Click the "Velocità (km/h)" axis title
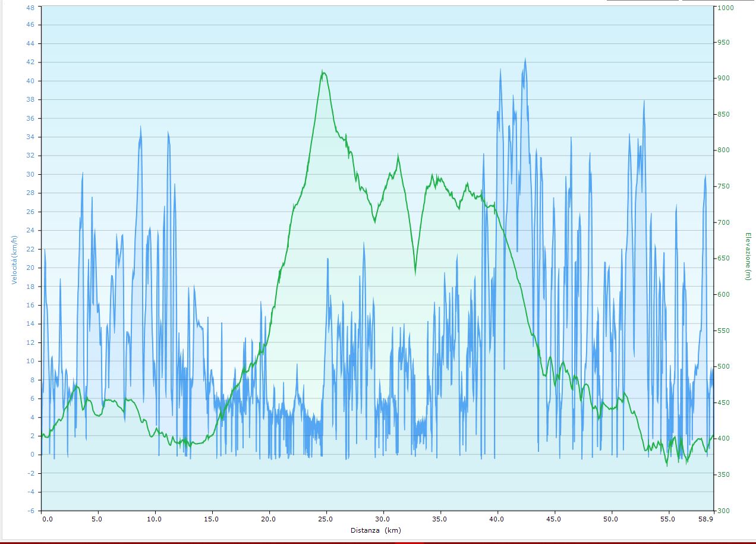 (15, 259)
